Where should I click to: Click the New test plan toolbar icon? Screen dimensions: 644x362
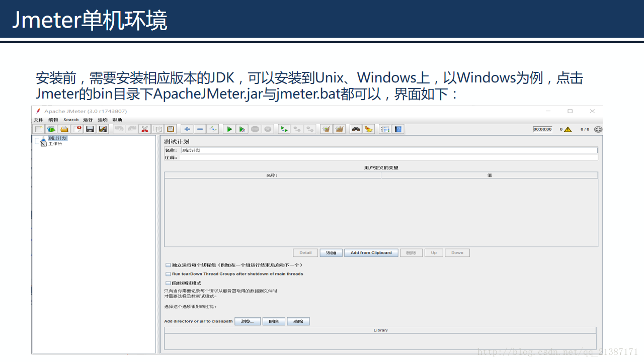click(x=39, y=129)
